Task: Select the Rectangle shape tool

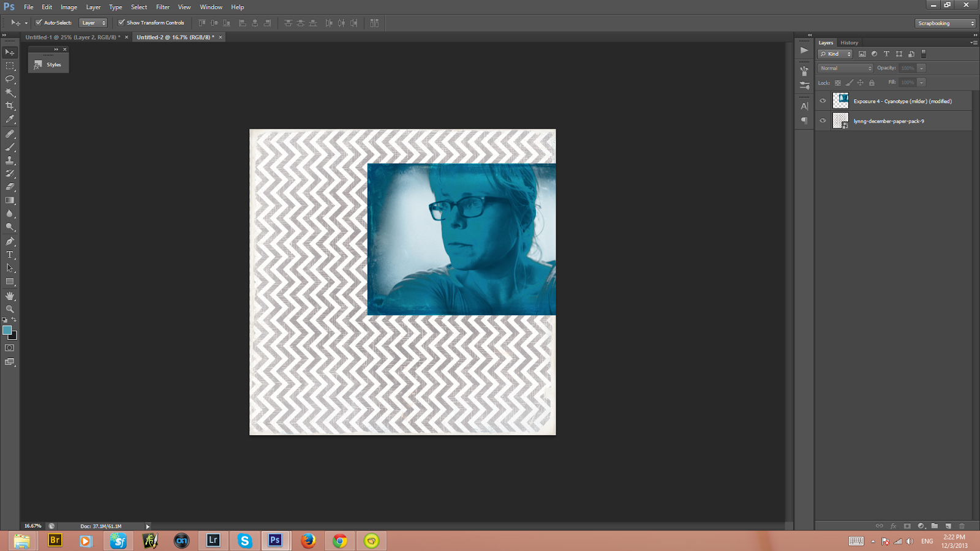Action: click(x=10, y=282)
